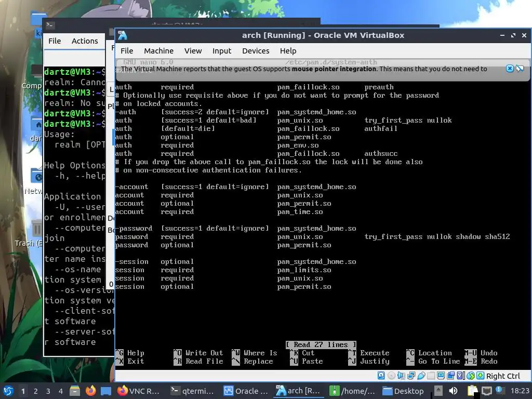The height and width of the screenshot is (399, 532).
Task: Launch Firefox from taskbar quick launch
Action: [x=90, y=391]
